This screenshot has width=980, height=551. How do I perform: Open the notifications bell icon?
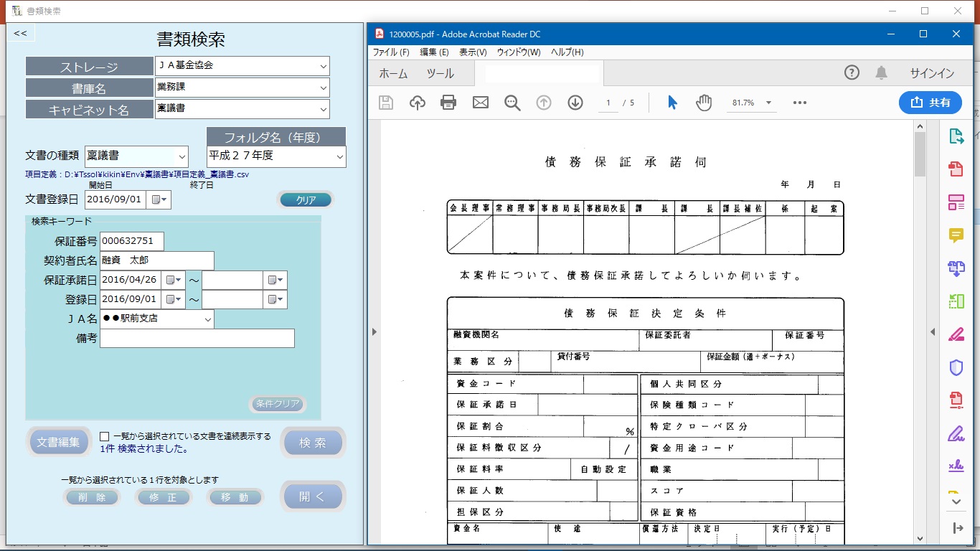click(x=882, y=72)
